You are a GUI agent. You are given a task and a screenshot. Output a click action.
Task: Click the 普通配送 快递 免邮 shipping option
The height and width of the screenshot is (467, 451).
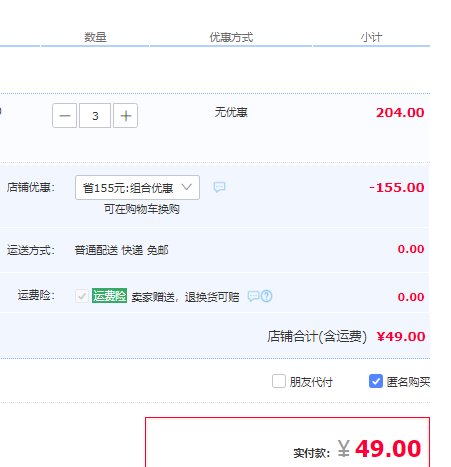click(121, 250)
